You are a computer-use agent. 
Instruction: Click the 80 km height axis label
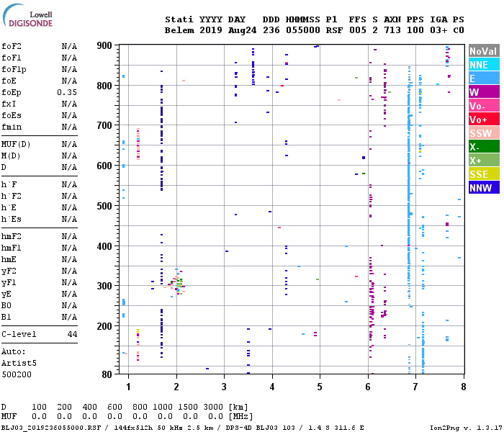(x=107, y=374)
